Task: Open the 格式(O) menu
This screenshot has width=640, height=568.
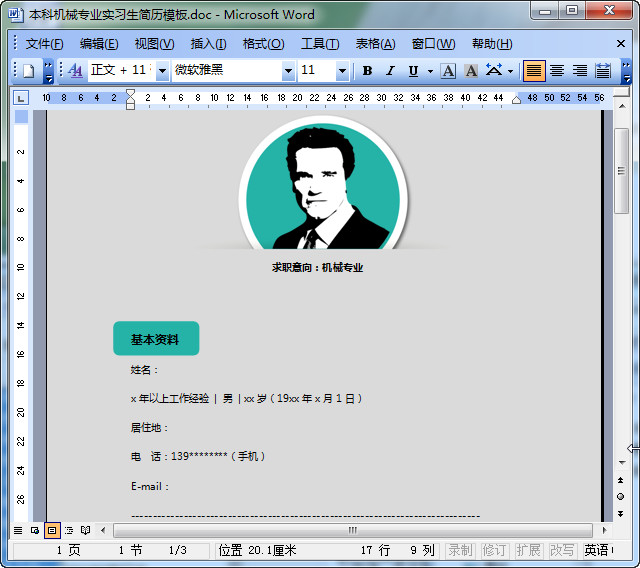Action: (x=263, y=44)
